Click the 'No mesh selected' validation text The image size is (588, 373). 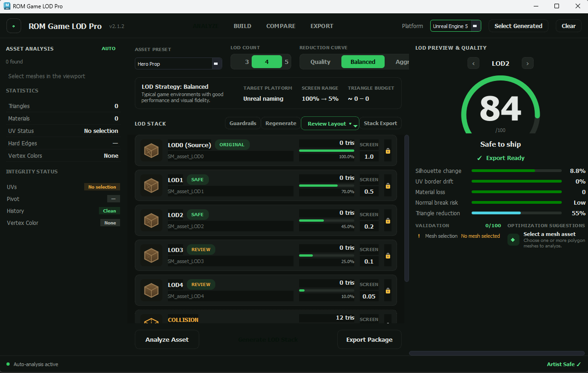[480, 236]
